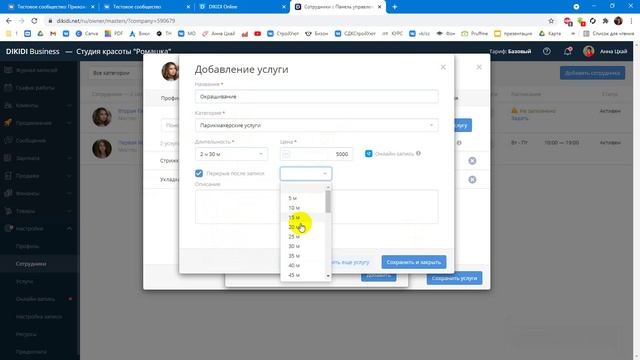Open the YouTube bookmark icon
This screenshot has width=640, height=360.
[x=258, y=33]
